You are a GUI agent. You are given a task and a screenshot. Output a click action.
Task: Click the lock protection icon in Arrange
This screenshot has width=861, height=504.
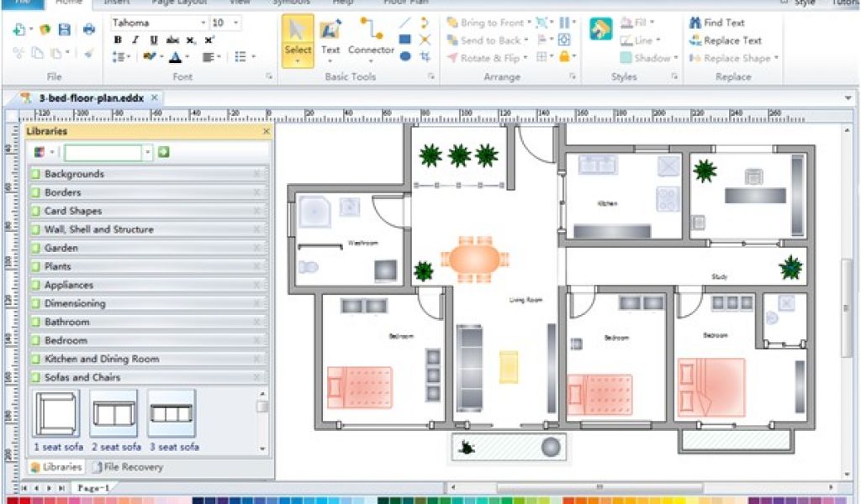click(x=564, y=57)
